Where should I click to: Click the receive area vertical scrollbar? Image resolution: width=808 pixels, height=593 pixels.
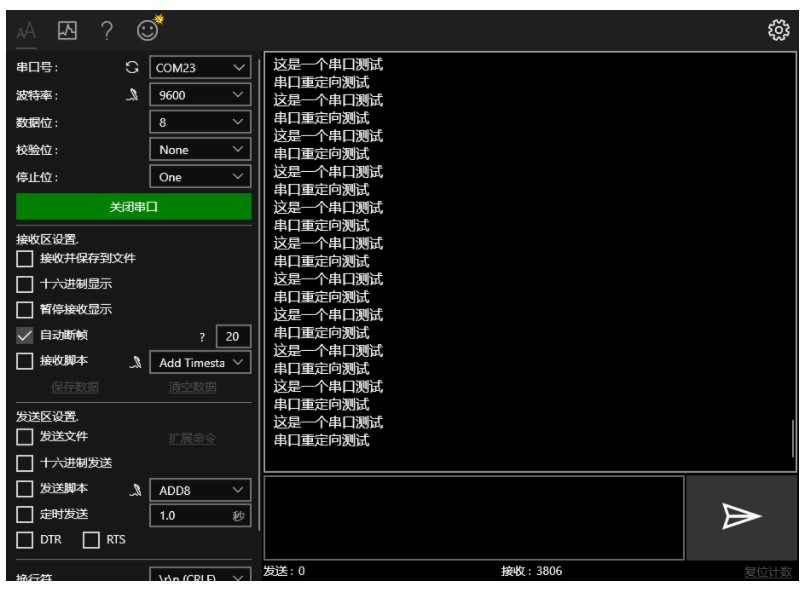[793, 438]
